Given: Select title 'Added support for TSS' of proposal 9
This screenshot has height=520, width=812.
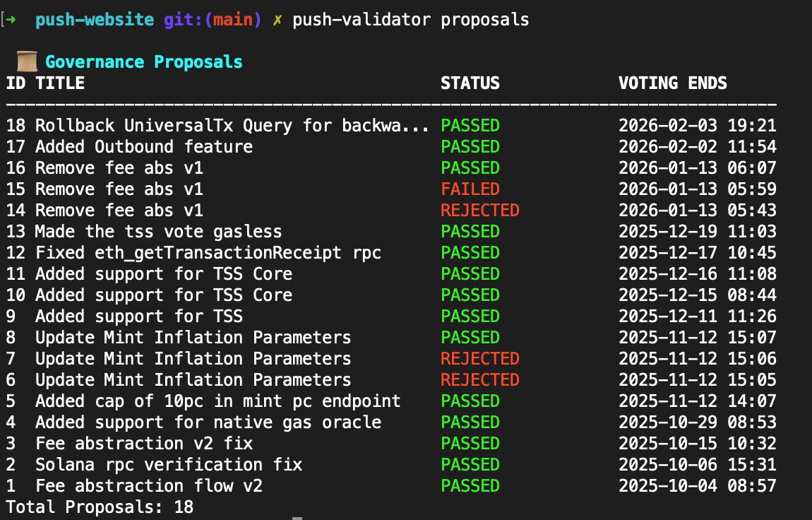Looking at the screenshot, I should click(139, 317).
